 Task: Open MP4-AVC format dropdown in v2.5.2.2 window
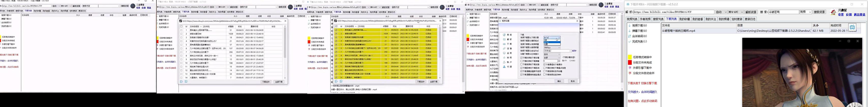(736, 12)
